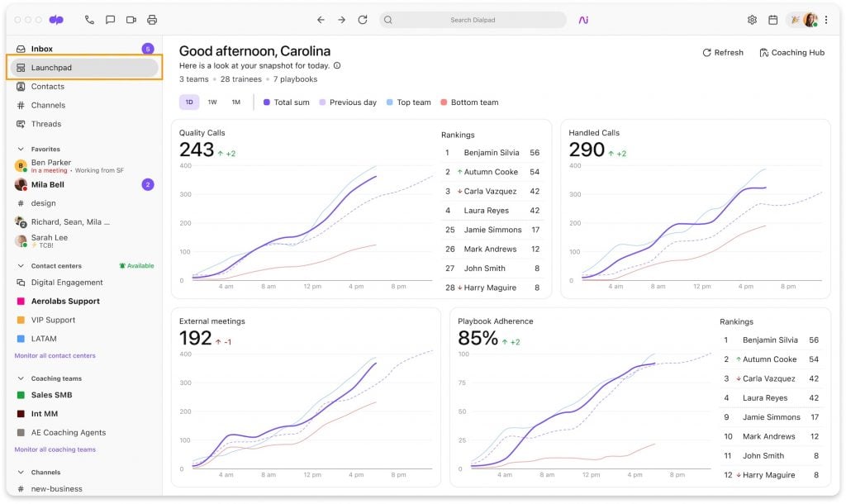Toggle the Top team color legend
Screen dimensions: 846x504
408,102
